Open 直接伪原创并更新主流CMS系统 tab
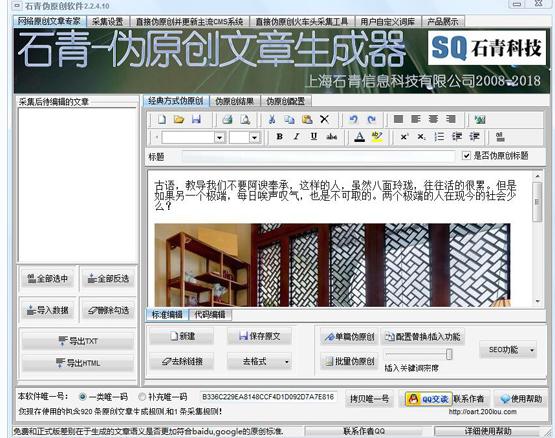The width and height of the screenshot is (555, 438). pyautogui.click(x=189, y=22)
